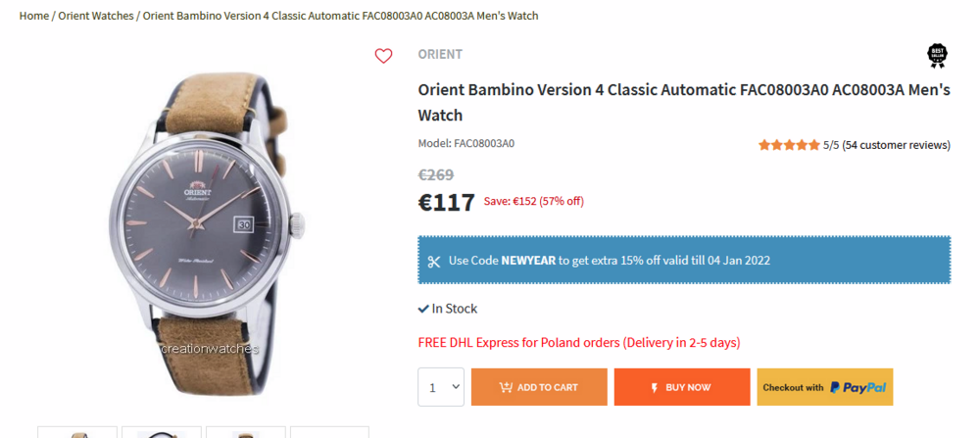Image resolution: width=980 pixels, height=438 pixels.
Task: Go to Home breadcrumb link
Action: pyautogui.click(x=33, y=16)
